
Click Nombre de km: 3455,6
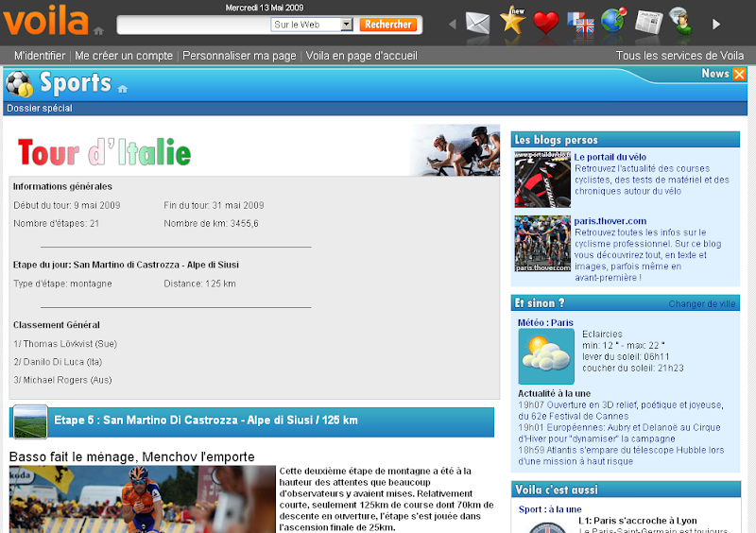click(x=211, y=224)
